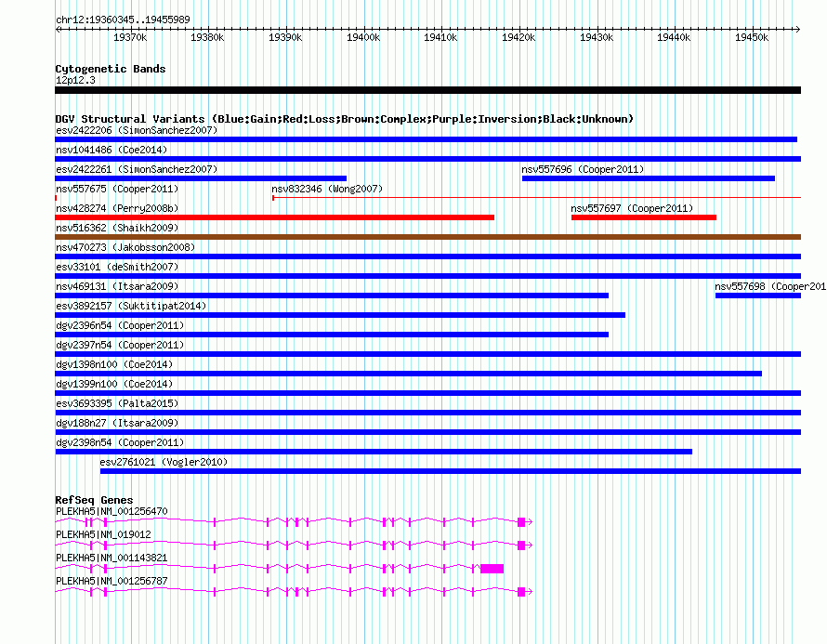Click the last exon block of NM_019012
The width and height of the screenshot is (827, 644).
pos(521,545)
